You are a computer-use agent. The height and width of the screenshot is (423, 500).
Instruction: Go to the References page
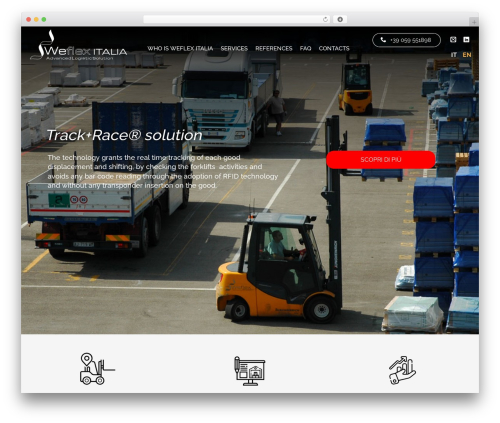tap(274, 48)
